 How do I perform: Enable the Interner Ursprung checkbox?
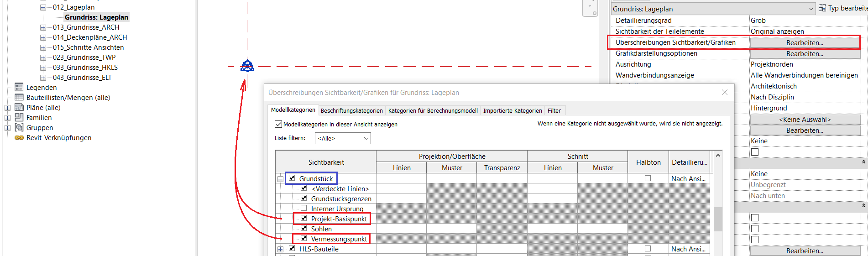(303, 208)
